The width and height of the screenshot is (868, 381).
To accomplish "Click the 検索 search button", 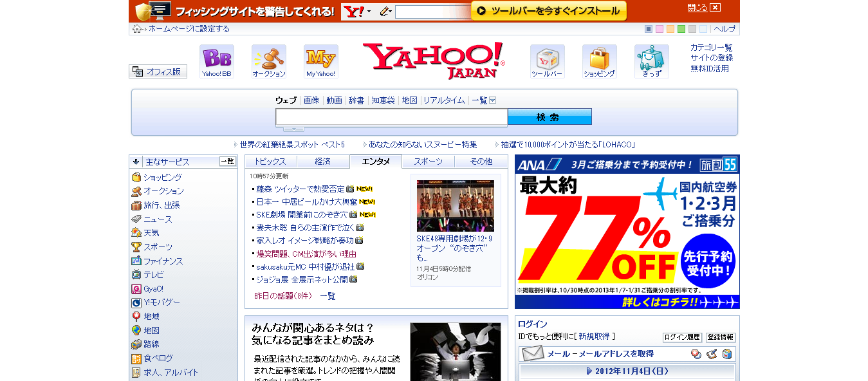I will [x=549, y=116].
